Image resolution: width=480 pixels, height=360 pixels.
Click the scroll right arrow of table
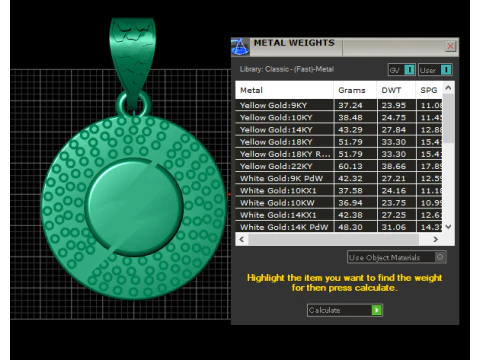pyautogui.click(x=435, y=239)
